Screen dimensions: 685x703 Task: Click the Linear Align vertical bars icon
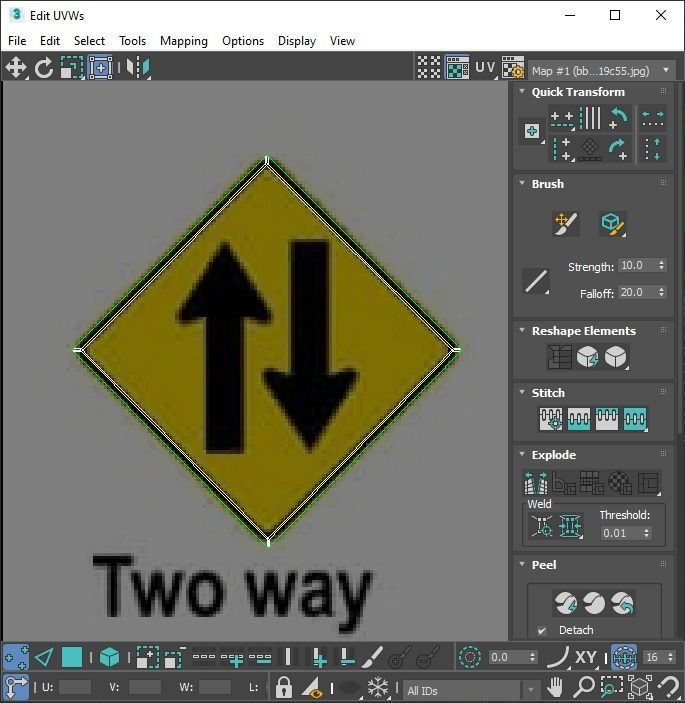pyautogui.click(x=590, y=118)
